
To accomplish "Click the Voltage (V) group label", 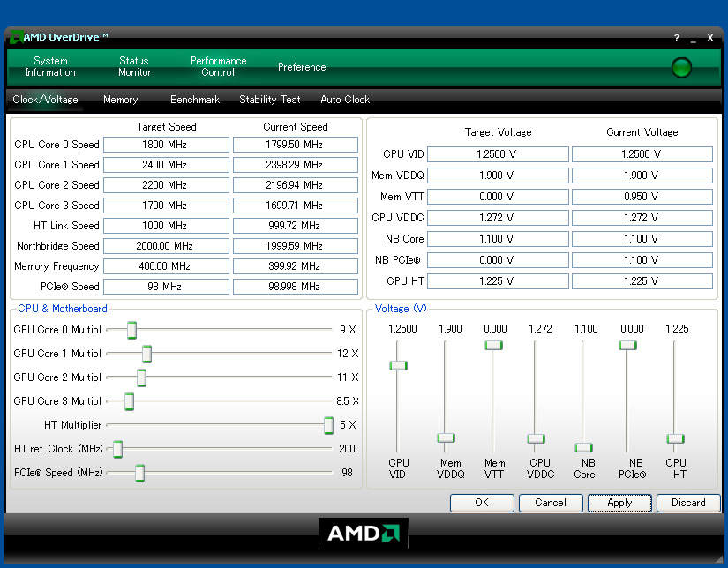I will pyautogui.click(x=401, y=309).
